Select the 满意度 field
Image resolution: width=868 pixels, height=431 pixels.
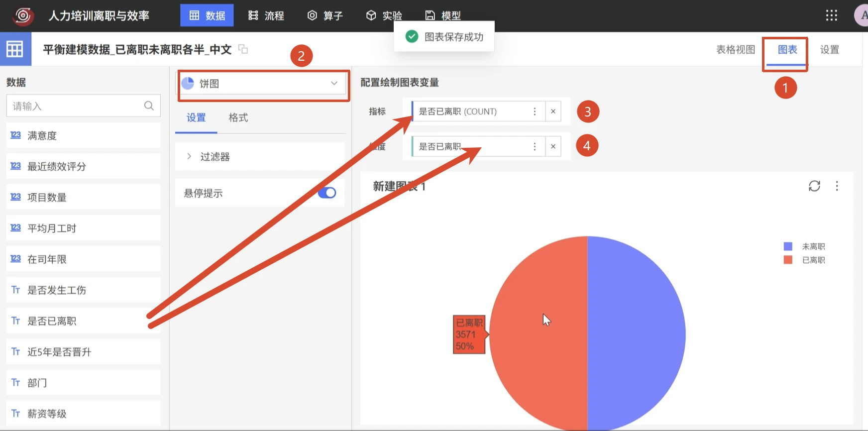coord(83,135)
